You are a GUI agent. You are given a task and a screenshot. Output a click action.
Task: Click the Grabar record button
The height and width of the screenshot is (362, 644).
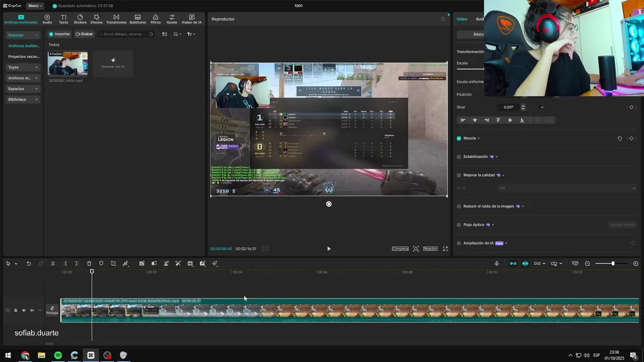pos(85,34)
